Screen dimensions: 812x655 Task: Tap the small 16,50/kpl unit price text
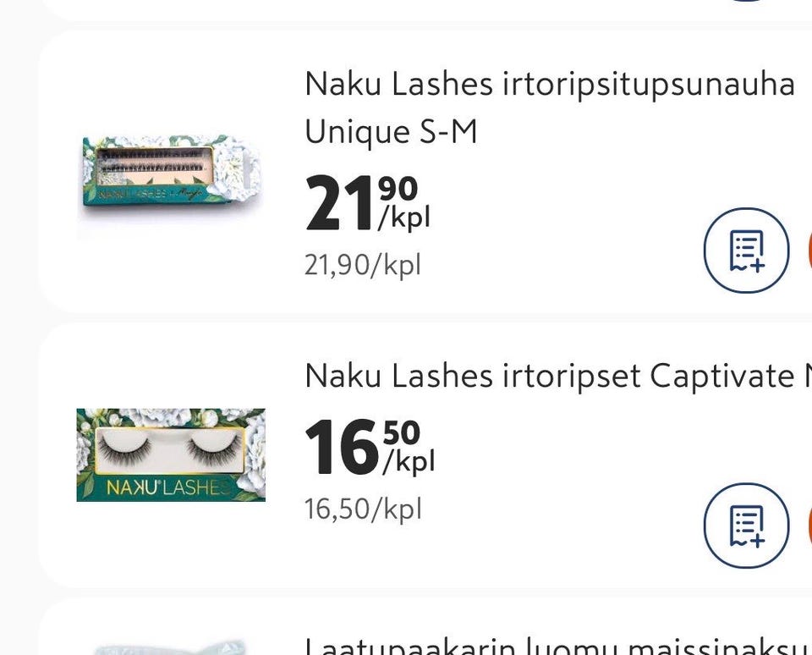(x=363, y=509)
